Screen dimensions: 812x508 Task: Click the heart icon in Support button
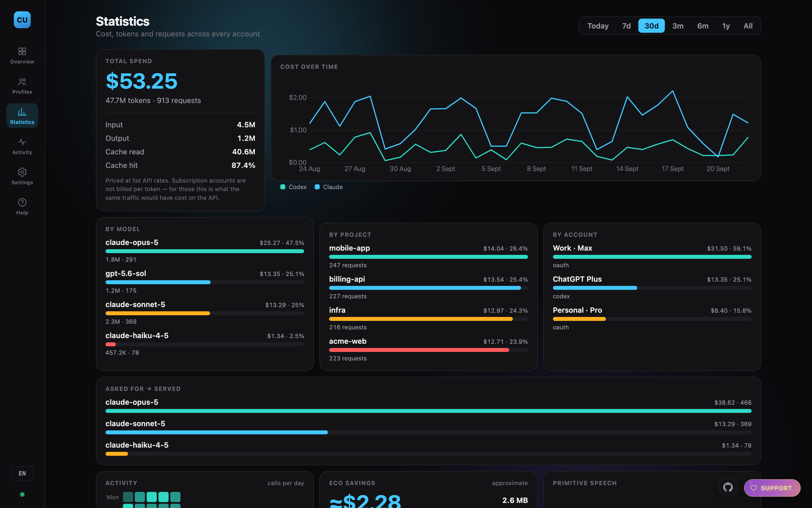pyautogui.click(x=754, y=488)
